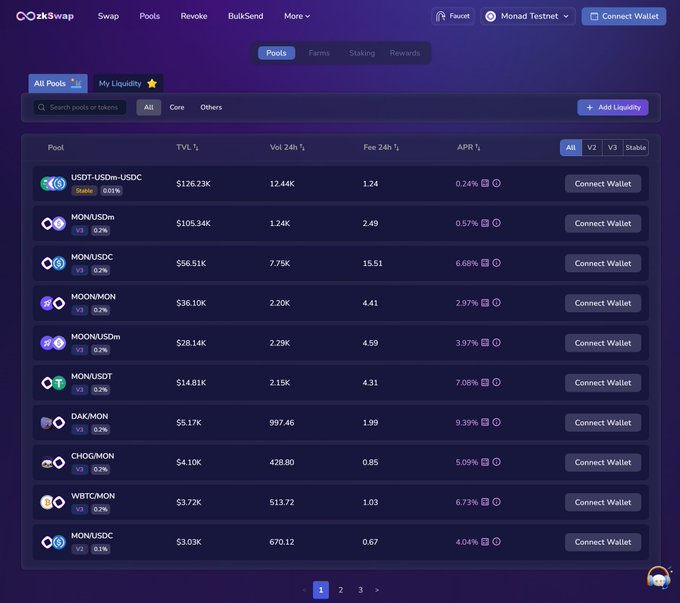Open APR calculator for MOON/MON pool

click(485, 303)
